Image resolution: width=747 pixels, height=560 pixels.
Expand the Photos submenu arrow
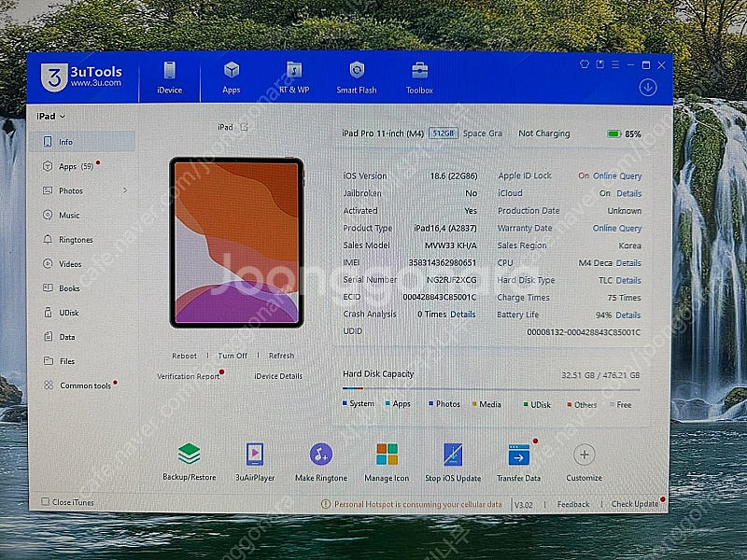pos(125,190)
